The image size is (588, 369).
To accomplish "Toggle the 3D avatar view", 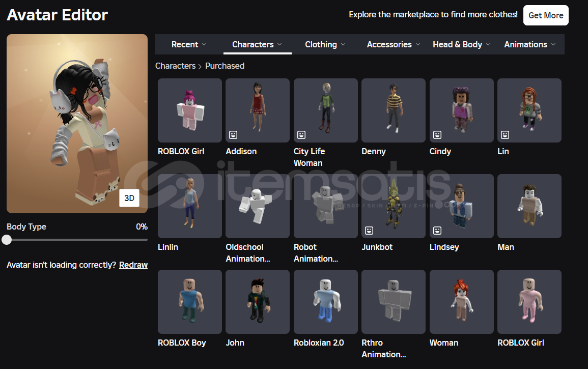I will click(x=129, y=198).
